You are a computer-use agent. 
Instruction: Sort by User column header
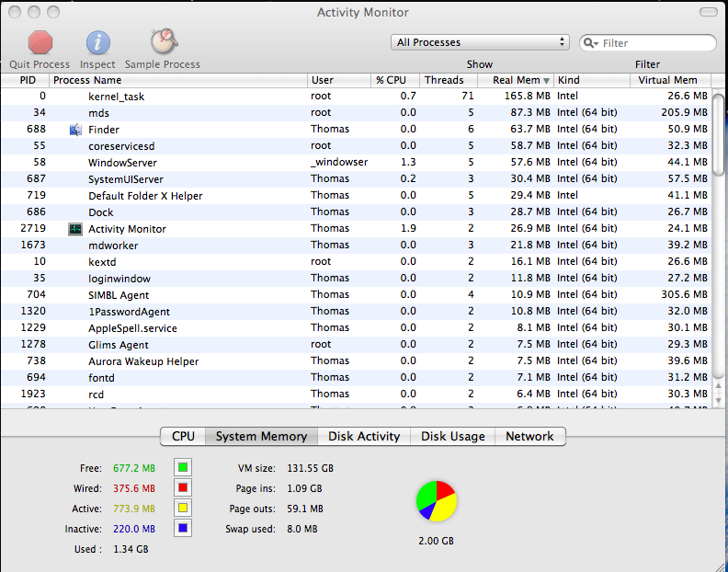[x=339, y=80]
